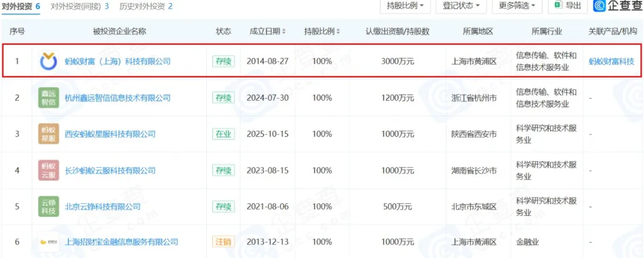Click 存续 status tag for 北京云铮科技
This screenshot has width=644, height=258.
tap(224, 206)
